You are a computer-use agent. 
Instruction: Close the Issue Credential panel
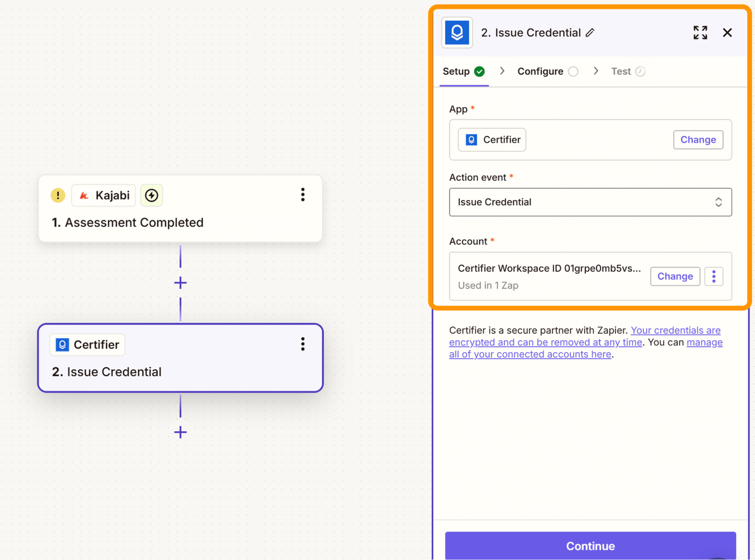point(727,33)
